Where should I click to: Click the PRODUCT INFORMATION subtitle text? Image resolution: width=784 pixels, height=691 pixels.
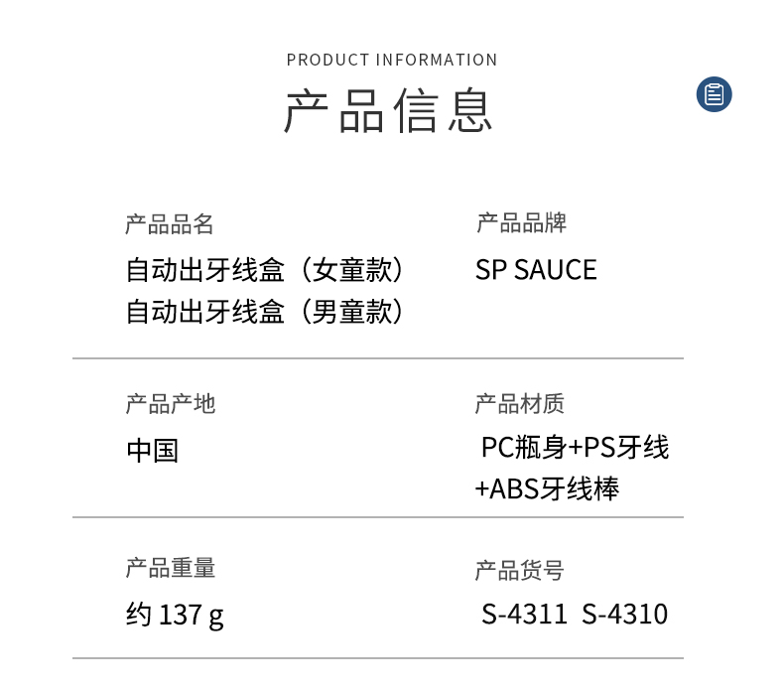(x=392, y=60)
